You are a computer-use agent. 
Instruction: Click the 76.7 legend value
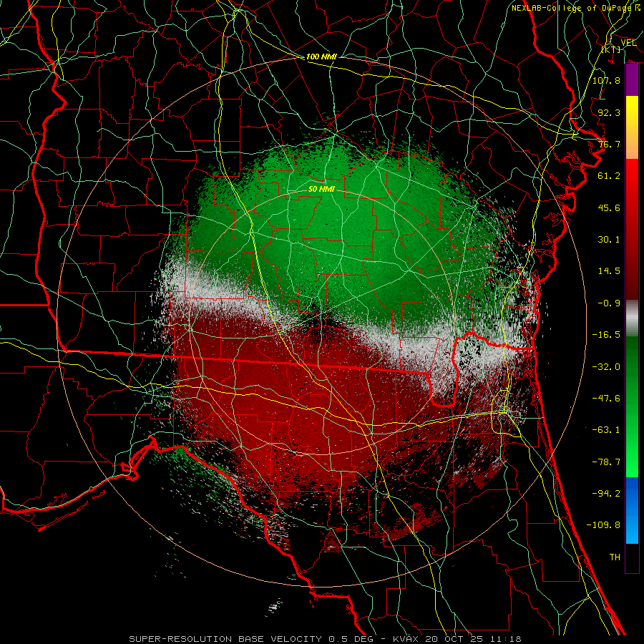[609, 144]
